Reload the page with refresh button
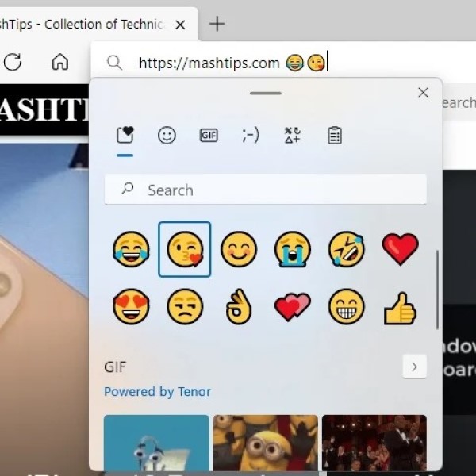Image resolution: width=476 pixels, height=476 pixels. (x=13, y=62)
